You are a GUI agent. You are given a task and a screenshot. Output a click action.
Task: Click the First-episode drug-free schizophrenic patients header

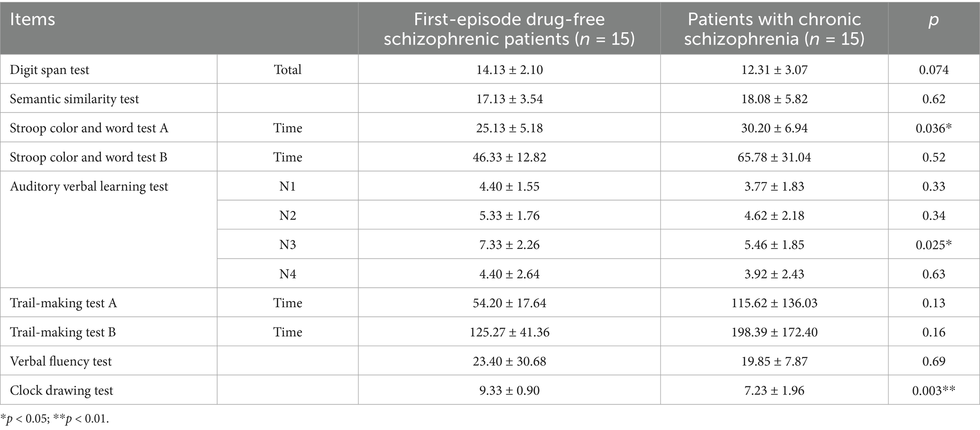509,28
